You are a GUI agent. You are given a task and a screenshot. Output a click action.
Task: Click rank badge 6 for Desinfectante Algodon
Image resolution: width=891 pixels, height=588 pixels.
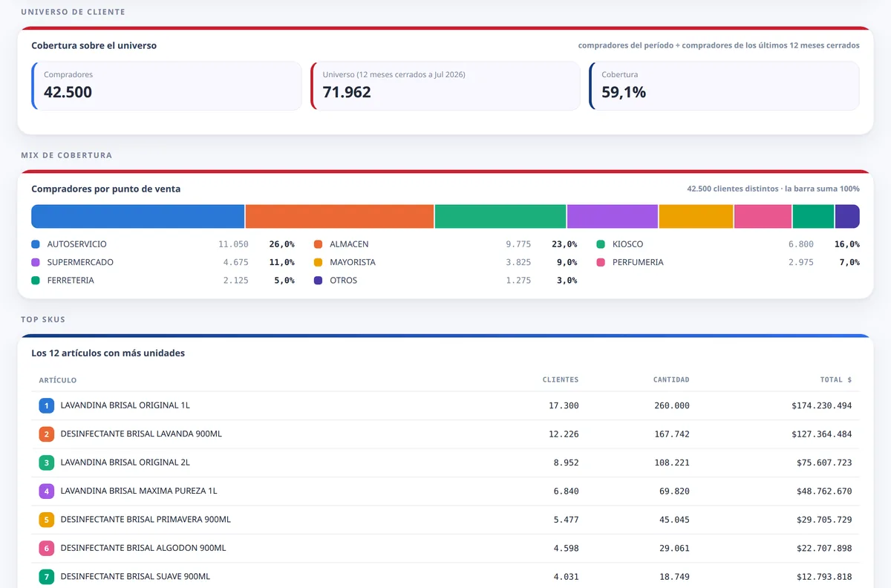46,548
